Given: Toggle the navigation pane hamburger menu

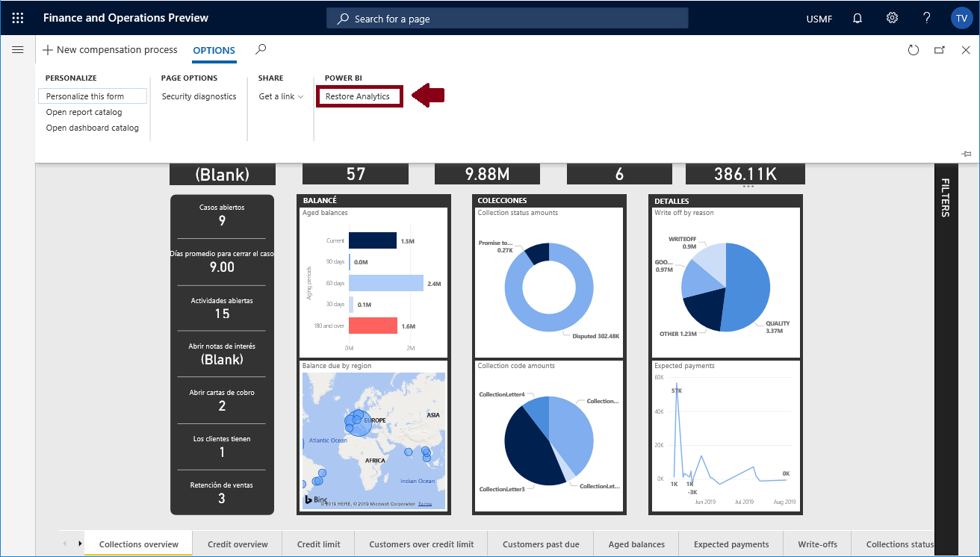Looking at the screenshot, I should click(x=18, y=49).
